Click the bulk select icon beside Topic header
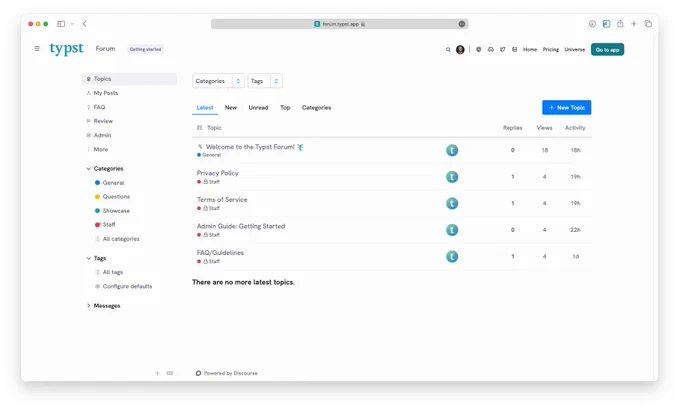The width and height of the screenshot is (680, 409). click(x=199, y=128)
